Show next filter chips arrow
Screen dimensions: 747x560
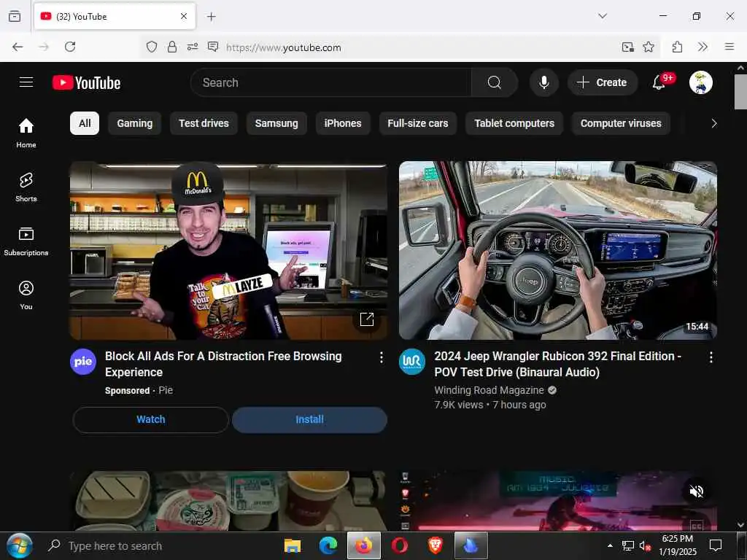click(713, 123)
